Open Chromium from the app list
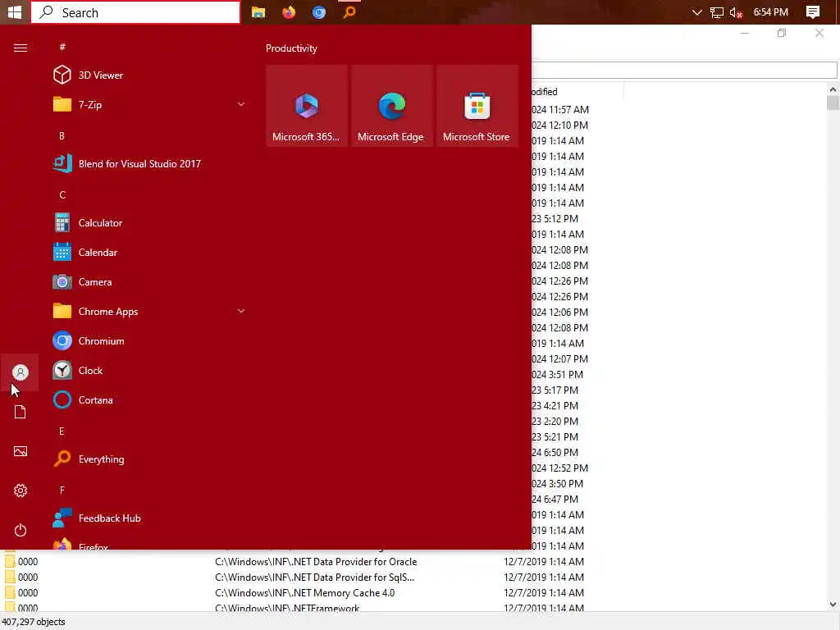Screen dimensions: 840x630 coord(150,341)
